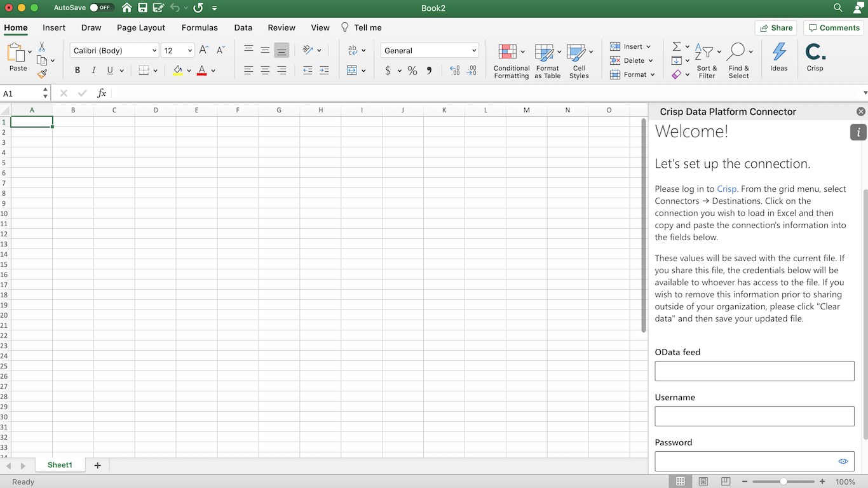Select middle vertical alignment

point(265,50)
